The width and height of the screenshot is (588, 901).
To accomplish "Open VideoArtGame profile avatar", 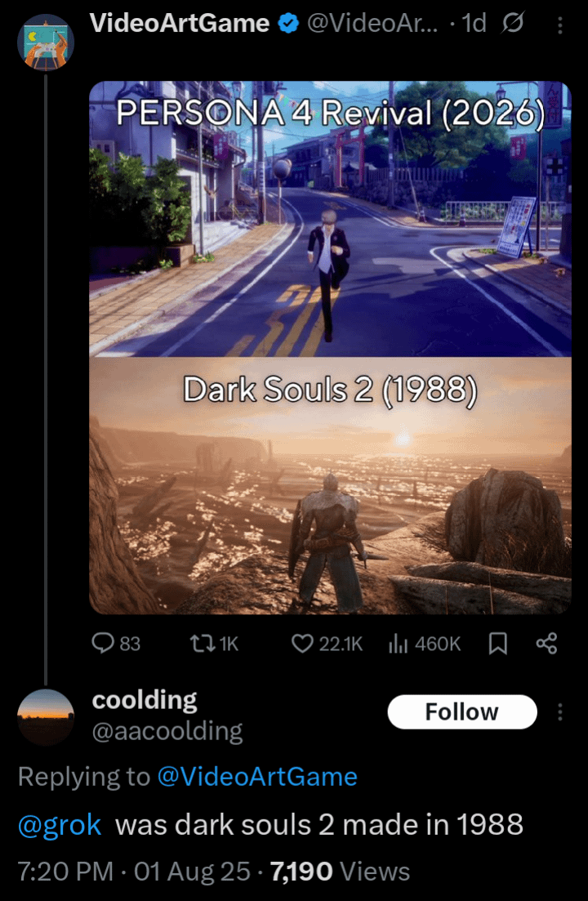I will tap(46, 42).
